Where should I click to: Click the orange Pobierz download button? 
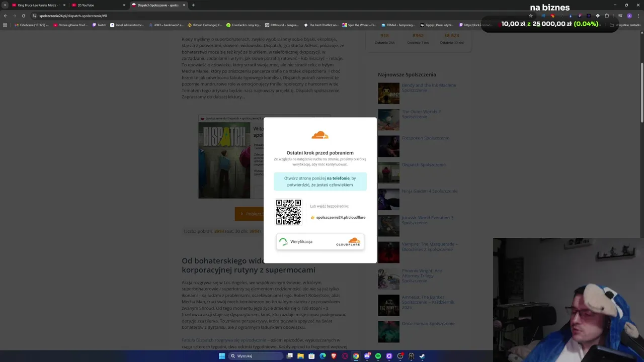pos(249,214)
